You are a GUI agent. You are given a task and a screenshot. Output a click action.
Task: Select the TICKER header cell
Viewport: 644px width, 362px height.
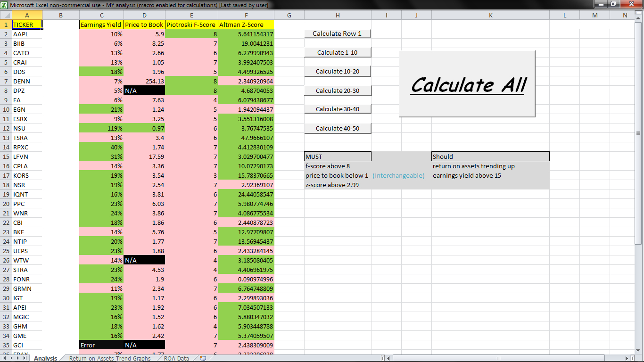pos(27,25)
